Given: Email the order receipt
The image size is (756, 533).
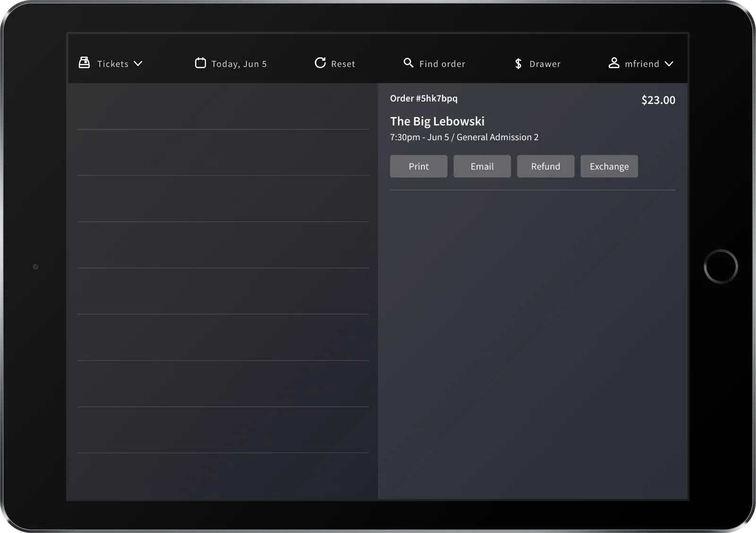Looking at the screenshot, I should pos(482,166).
